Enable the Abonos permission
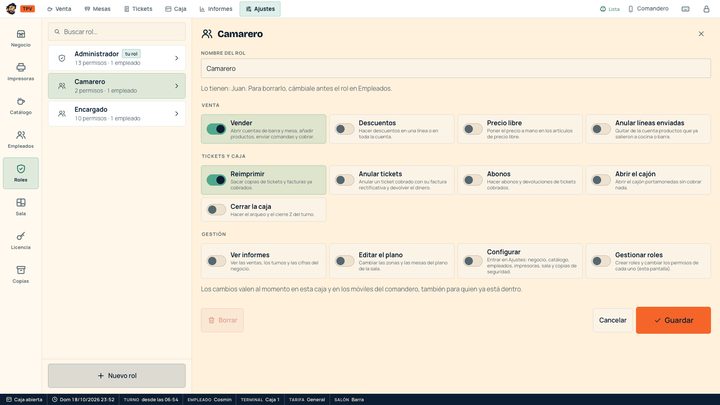720x405 pixels. (x=472, y=180)
